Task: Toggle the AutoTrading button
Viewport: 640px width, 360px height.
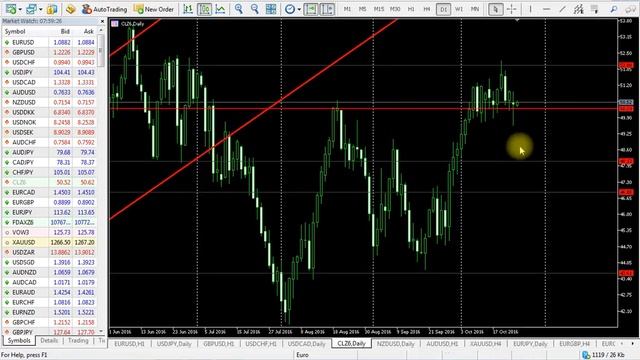Action: pos(104,9)
